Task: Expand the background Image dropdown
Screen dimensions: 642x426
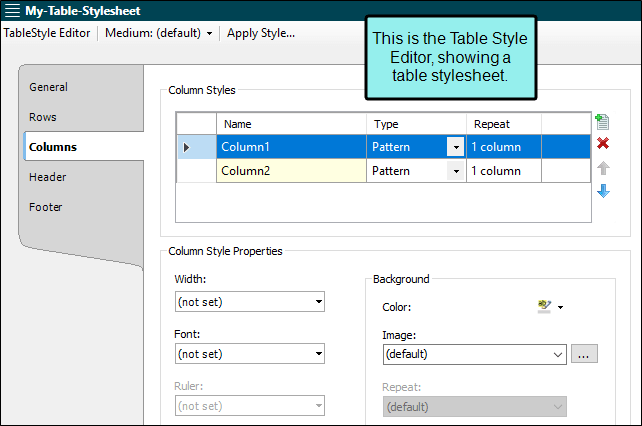Action: tap(558, 354)
